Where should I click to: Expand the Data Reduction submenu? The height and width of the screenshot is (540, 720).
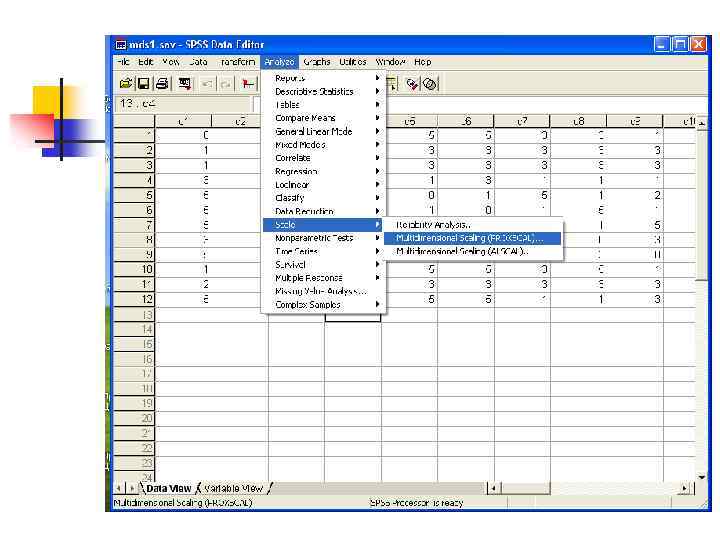[323, 211]
